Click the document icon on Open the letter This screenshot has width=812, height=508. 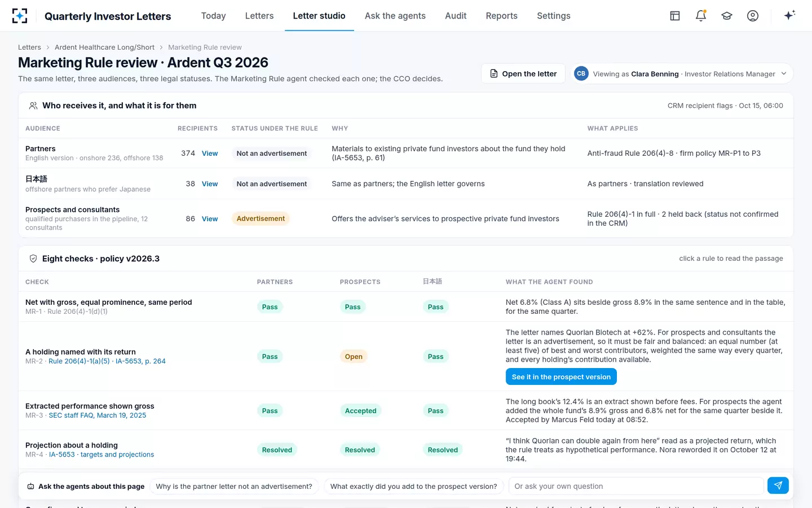(x=494, y=73)
